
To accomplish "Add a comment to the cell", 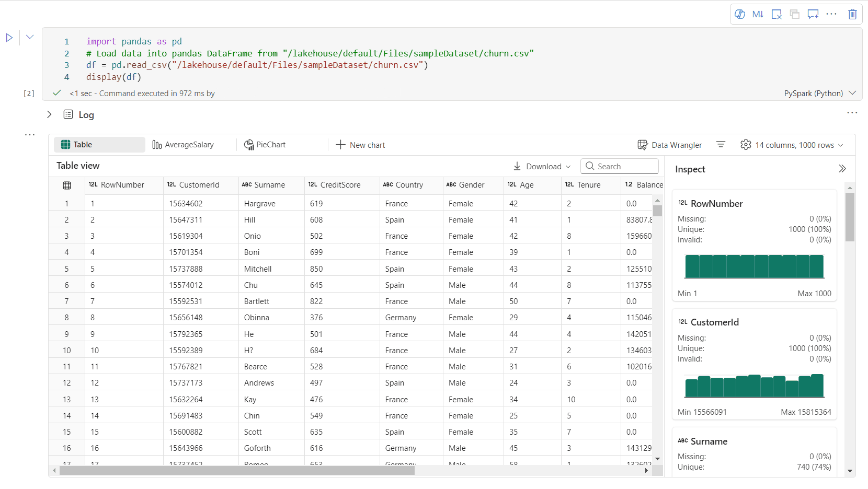I will 813,14.
